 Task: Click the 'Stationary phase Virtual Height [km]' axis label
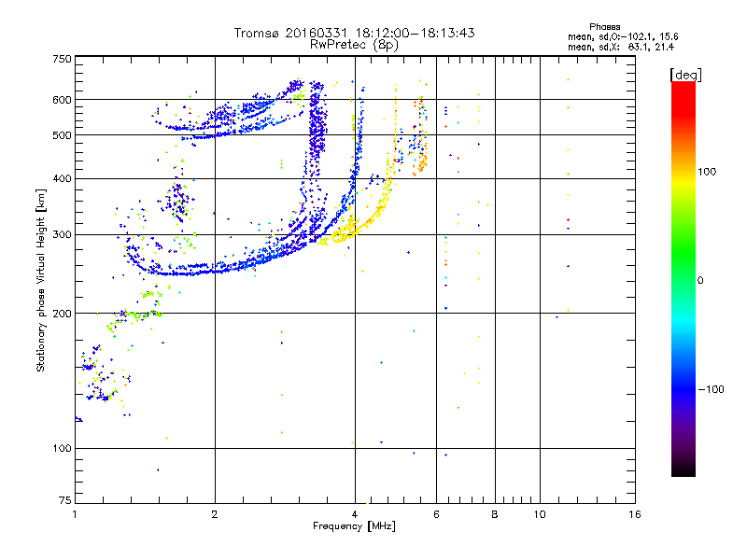tap(41, 280)
